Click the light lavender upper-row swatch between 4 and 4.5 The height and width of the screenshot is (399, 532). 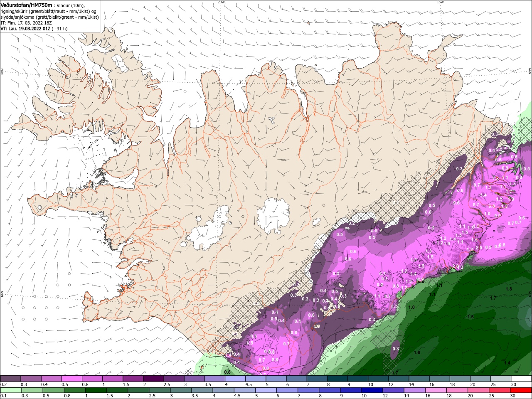click(235, 378)
